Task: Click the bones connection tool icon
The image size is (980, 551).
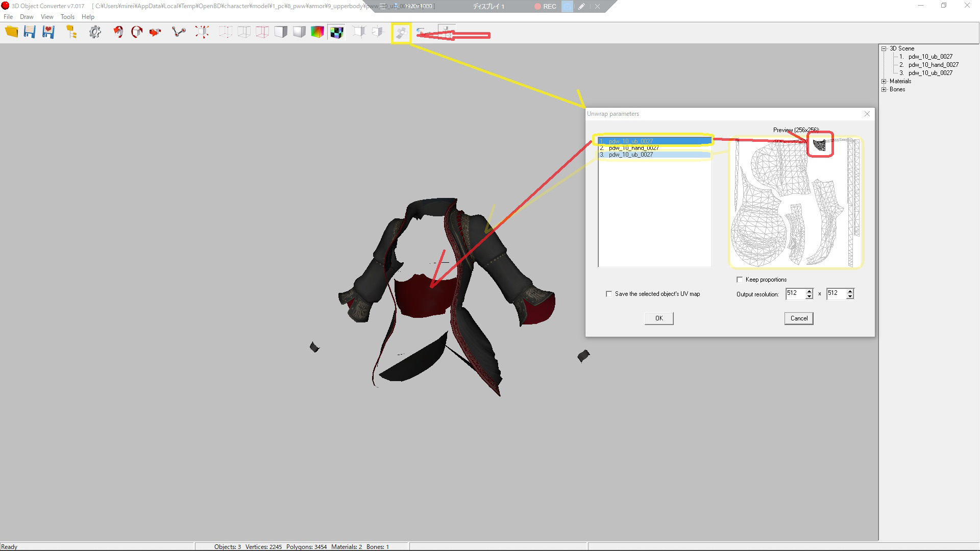Action: (179, 32)
